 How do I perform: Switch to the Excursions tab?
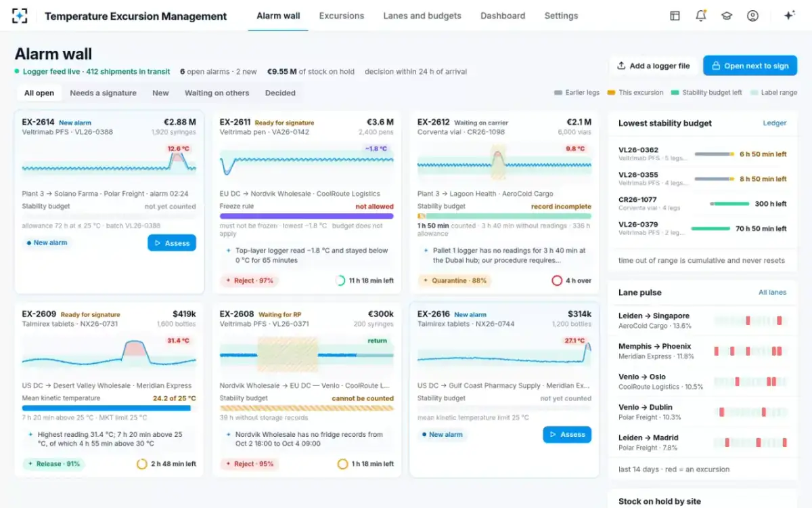341,16
